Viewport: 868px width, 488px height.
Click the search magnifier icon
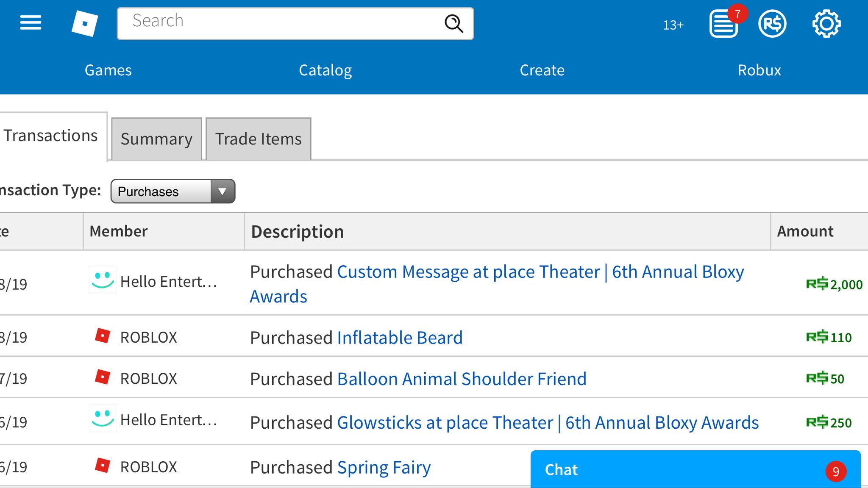453,24
